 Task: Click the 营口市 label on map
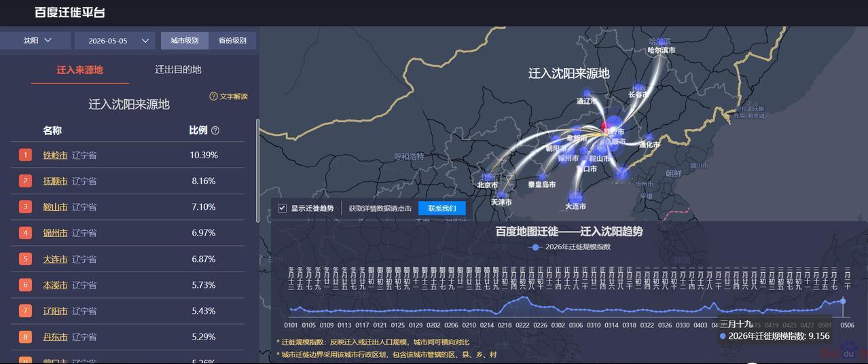point(586,168)
